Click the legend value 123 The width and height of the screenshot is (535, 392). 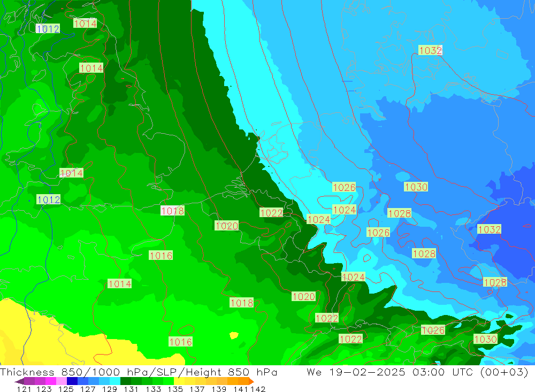click(44, 389)
